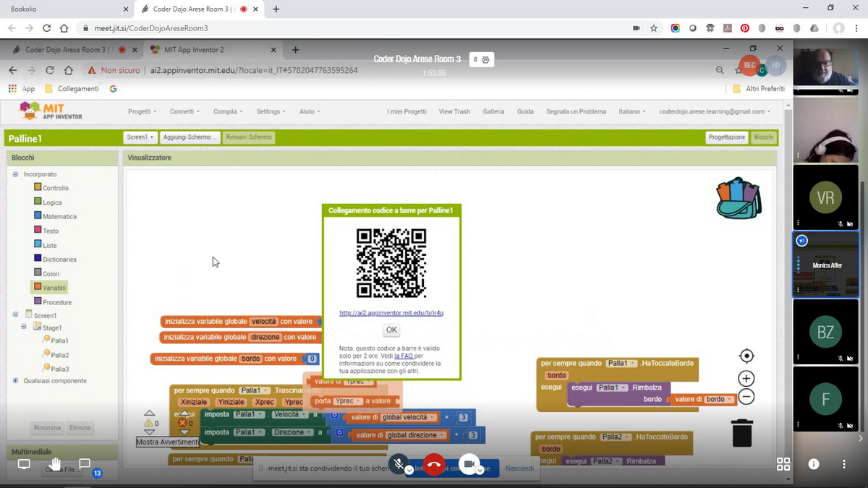868x488 pixels.
Task: Click the warning triangle icon in workspace
Action: (149, 424)
